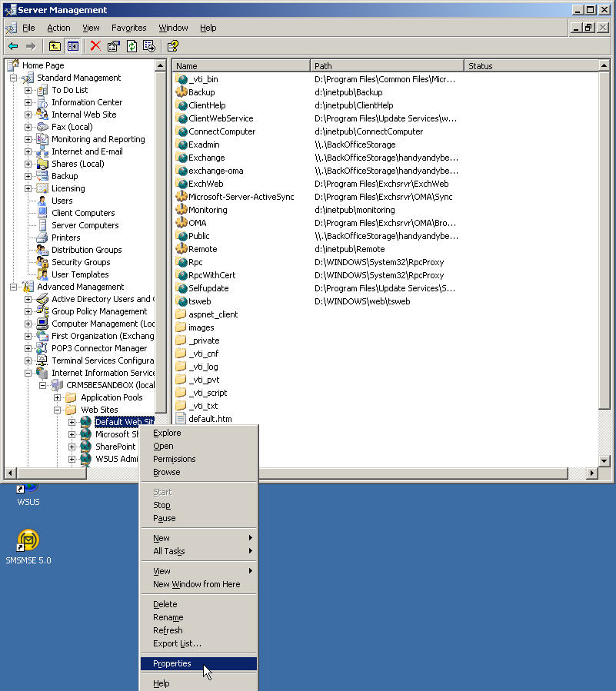Expand the To Do List node
This screenshot has width=616, height=691.
(x=28, y=91)
